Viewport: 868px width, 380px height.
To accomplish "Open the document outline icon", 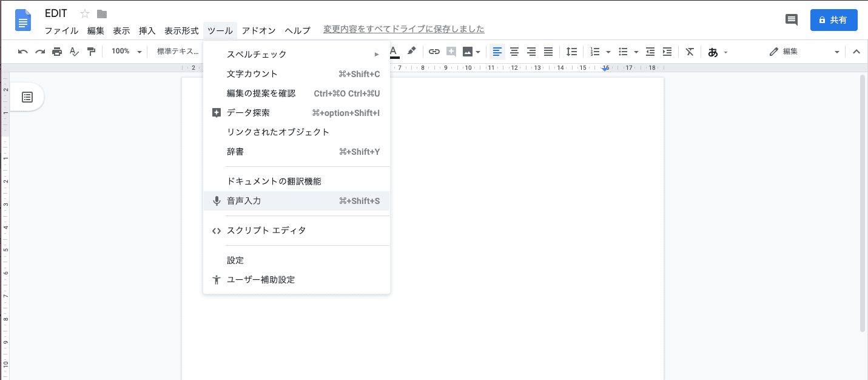I will (x=27, y=97).
